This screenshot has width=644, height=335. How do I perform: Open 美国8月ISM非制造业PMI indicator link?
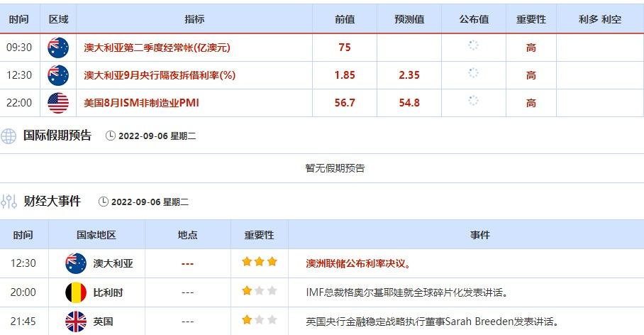(x=141, y=103)
